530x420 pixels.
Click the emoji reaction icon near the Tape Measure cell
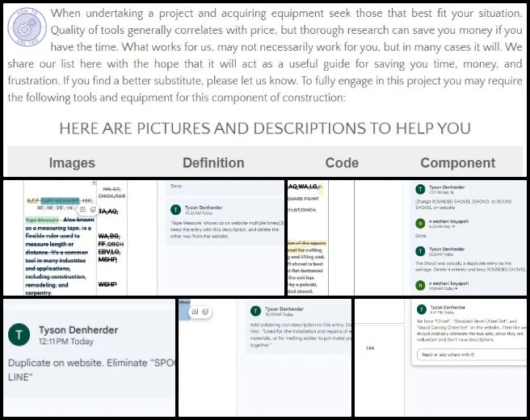93,210
